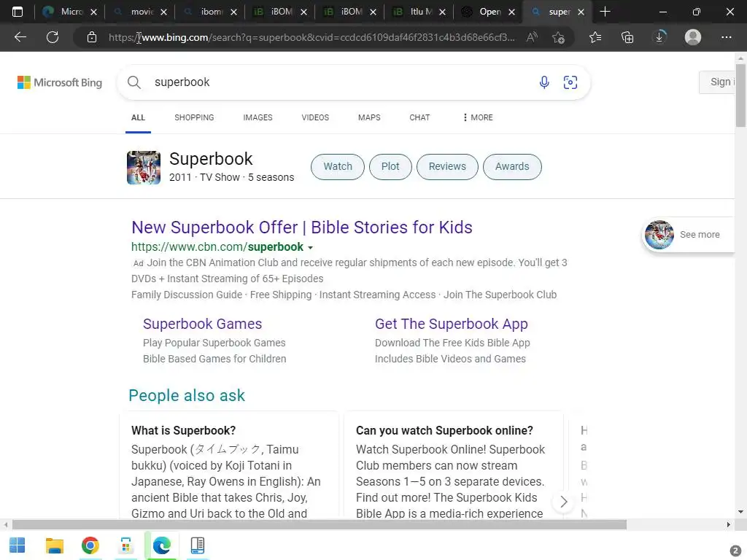Open the tab actions menu icon
Image resolution: width=747 pixels, height=560 pixels.
[18, 12]
